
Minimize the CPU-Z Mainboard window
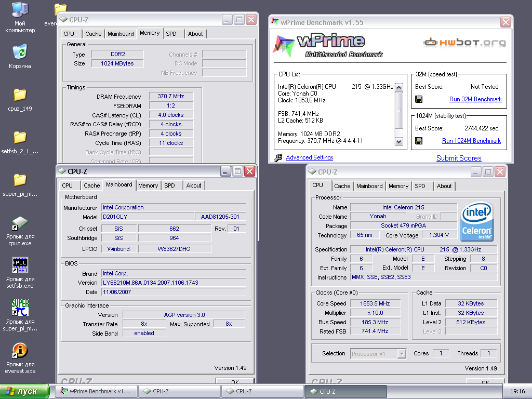click(225, 171)
